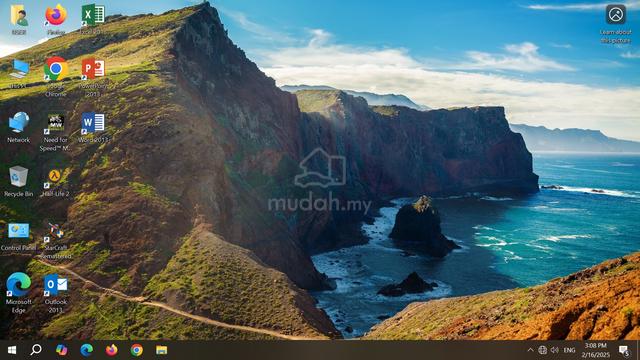Open the USER folder desktop icon
640x360 pixels.
click(x=19, y=19)
